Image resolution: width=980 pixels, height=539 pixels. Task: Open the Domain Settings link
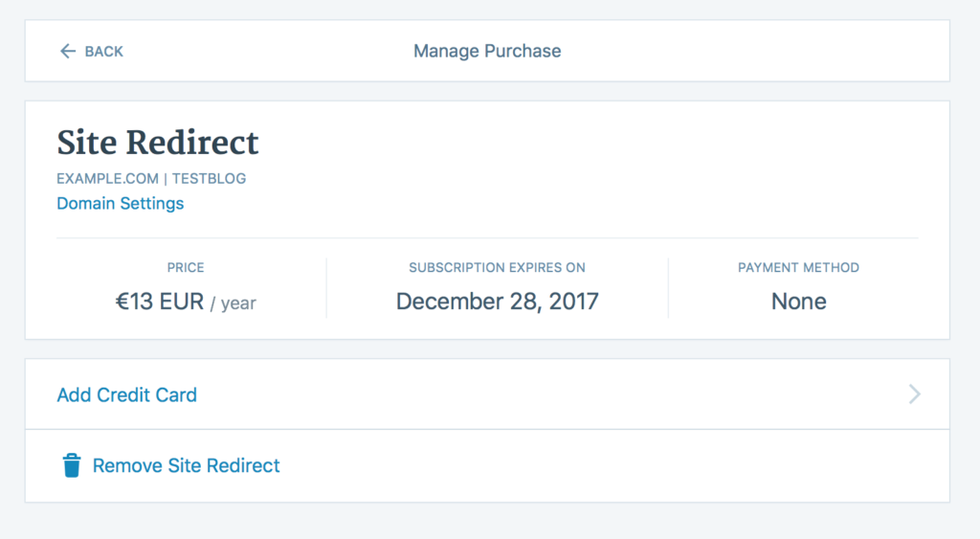point(121,203)
